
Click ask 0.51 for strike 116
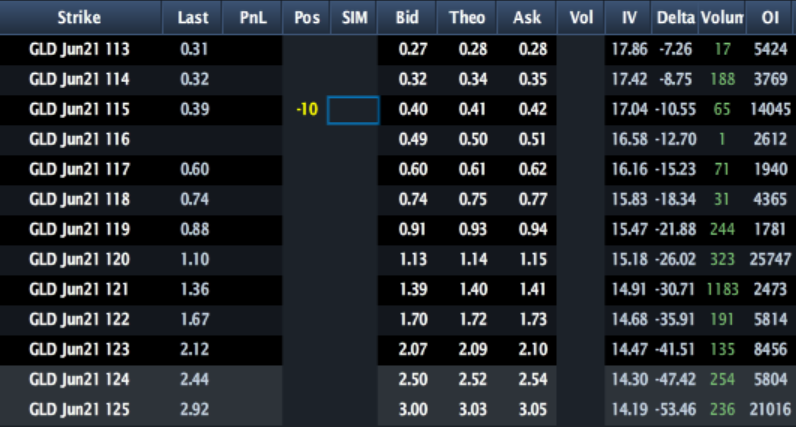click(x=532, y=140)
